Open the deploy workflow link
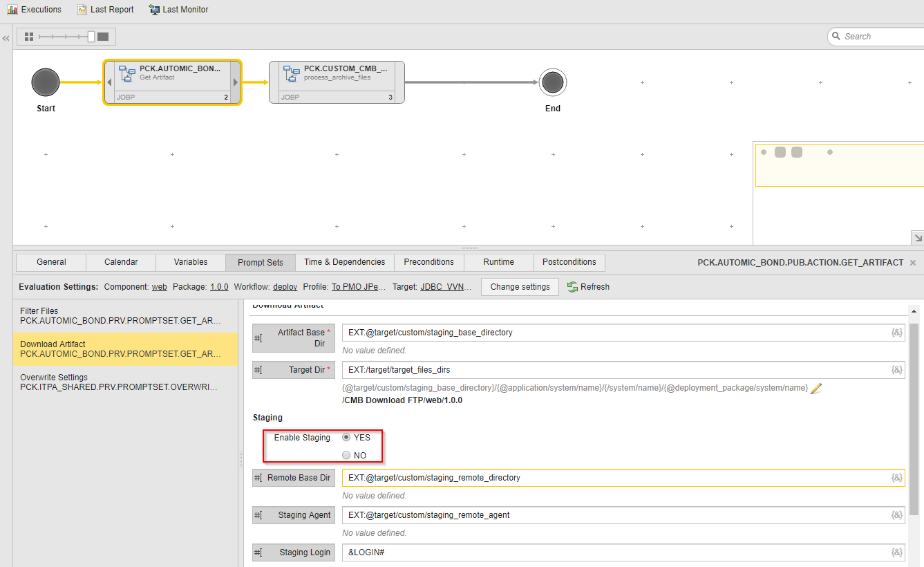Viewport: 924px width, 567px height. [285, 286]
